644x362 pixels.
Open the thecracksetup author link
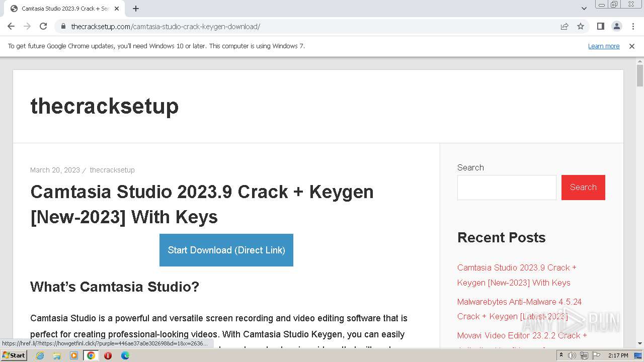click(112, 170)
